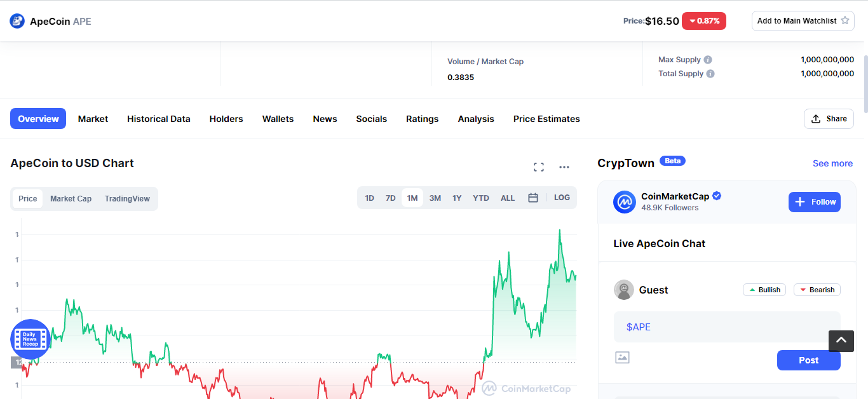Switch chart to Price view
Viewport: 868px width, 399px height.
click(x=28, y=199)
